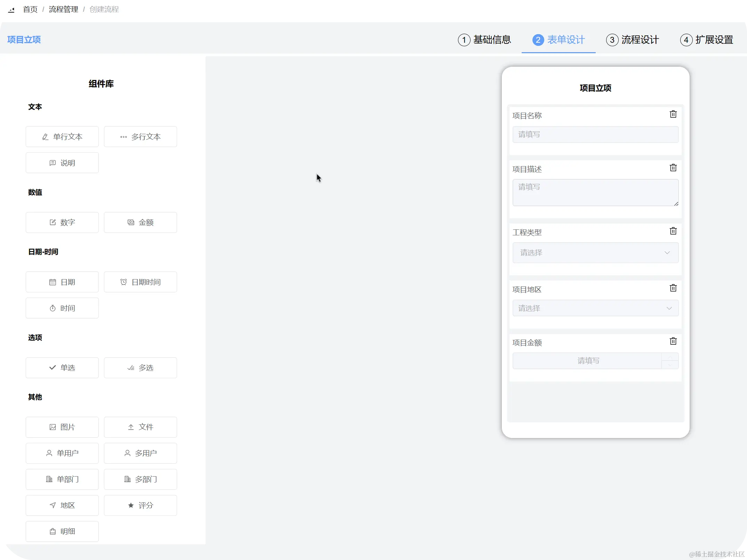The width and height of the screenshot is (747, 560).
Task: Click the 首页 breadcrumb link
Action: (x=30, y=9)
